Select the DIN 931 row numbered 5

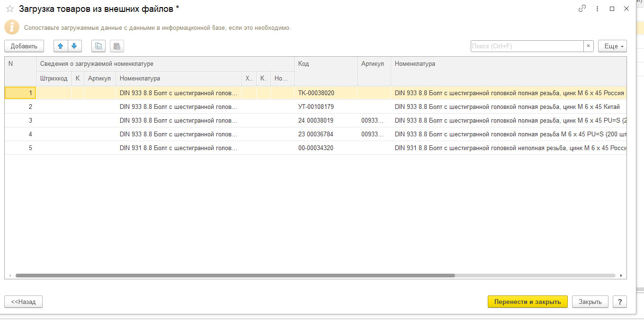178,148
